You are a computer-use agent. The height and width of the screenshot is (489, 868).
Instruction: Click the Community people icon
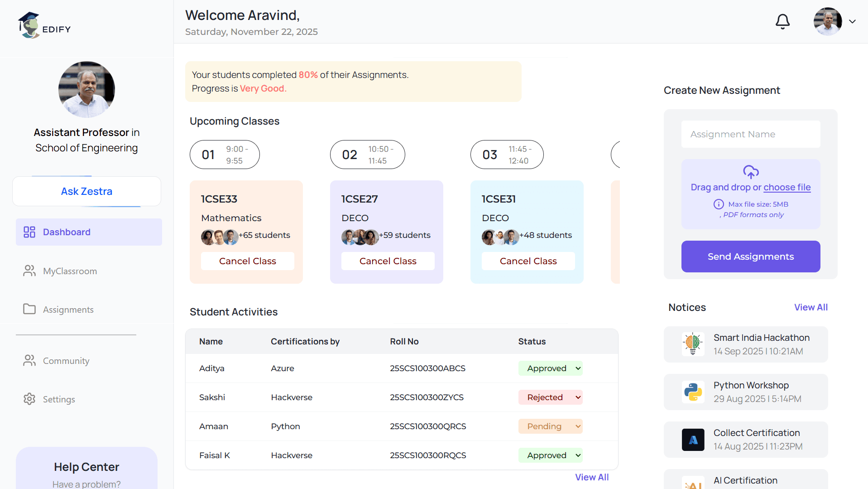tap(29, 361)
